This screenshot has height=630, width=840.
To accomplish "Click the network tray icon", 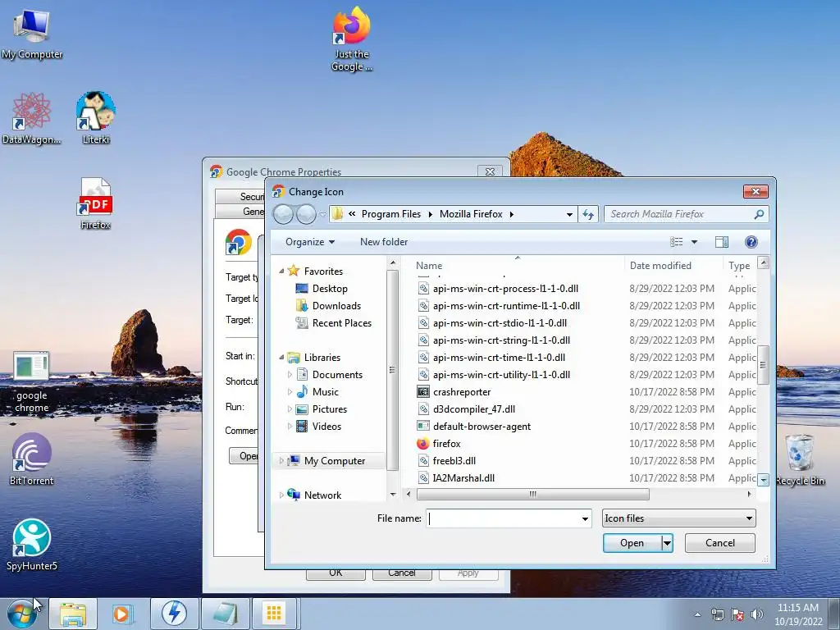I will pyautogui.click(x=717, y=615).
